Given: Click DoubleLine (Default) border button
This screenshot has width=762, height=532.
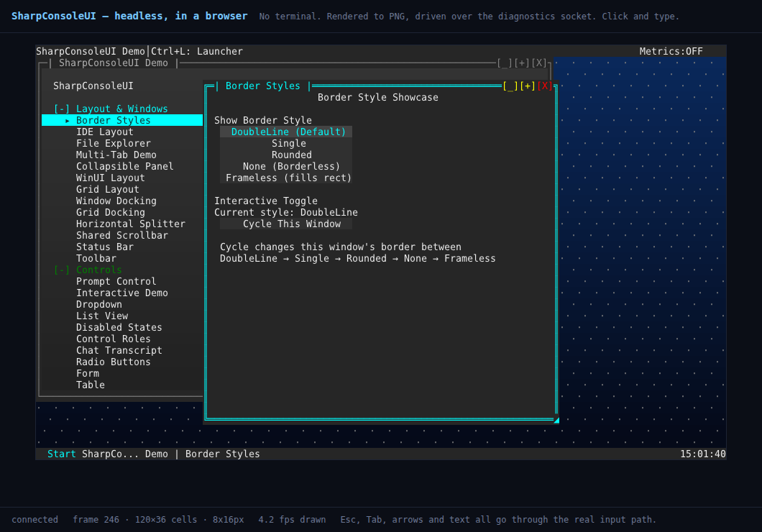Looking at the screenshot, I should click(286, 132).
